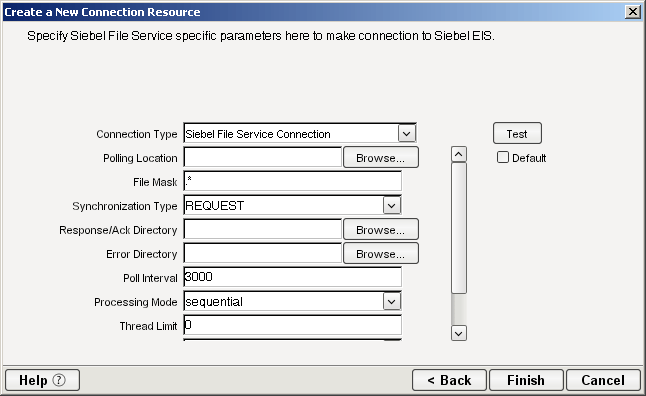The image size is (646, 396).
Task: Click the Error Directory text field
Action: (x=262, y=253)
